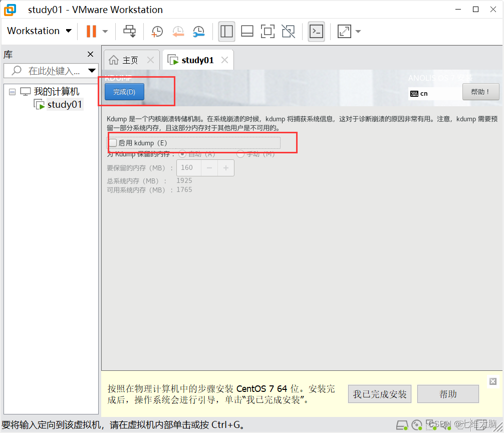
Task: Enter full screen mode
Action: [268, 32]
